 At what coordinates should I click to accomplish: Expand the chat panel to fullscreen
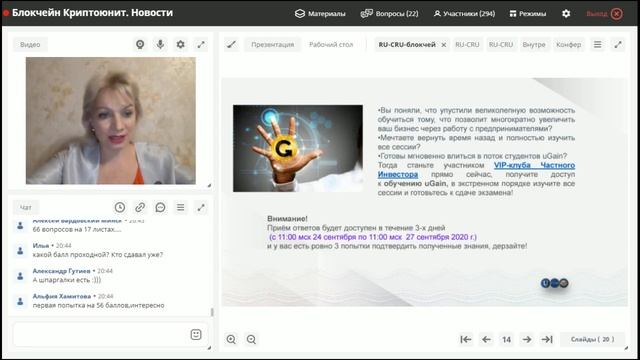[x=201, y=207]
